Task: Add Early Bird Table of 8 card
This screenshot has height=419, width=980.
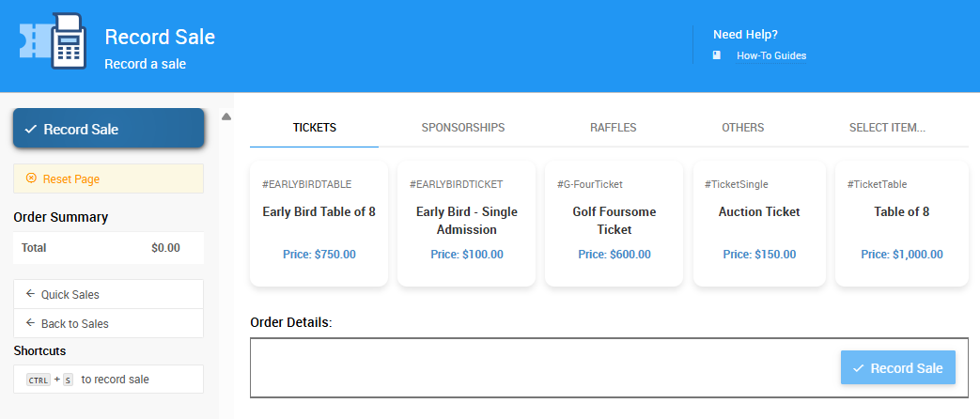Action: pos(319,224)
